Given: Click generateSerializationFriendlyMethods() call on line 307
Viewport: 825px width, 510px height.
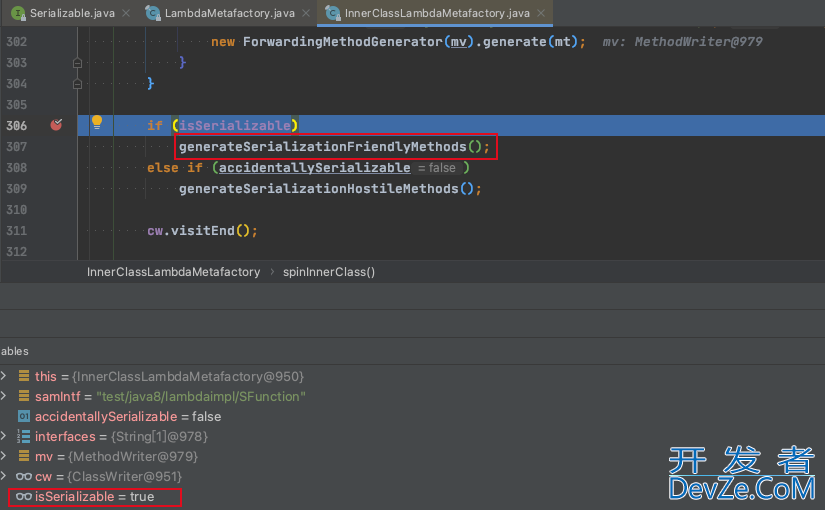Looking at the screenshot, I should click(x=334, y=147).
